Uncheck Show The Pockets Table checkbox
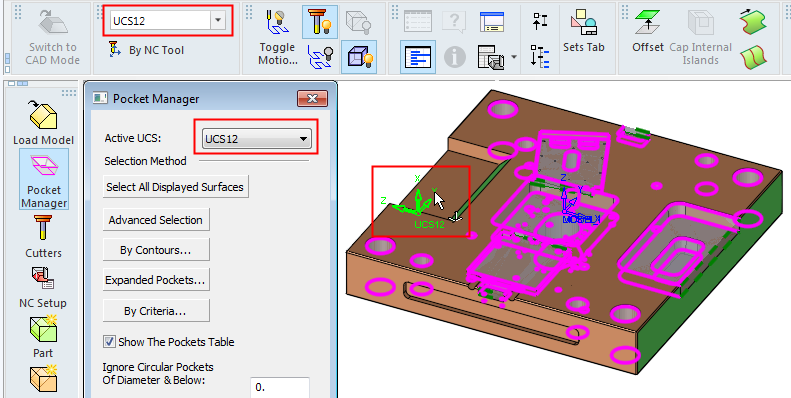This screenshot has width=791, height=398. pos(109,342)
